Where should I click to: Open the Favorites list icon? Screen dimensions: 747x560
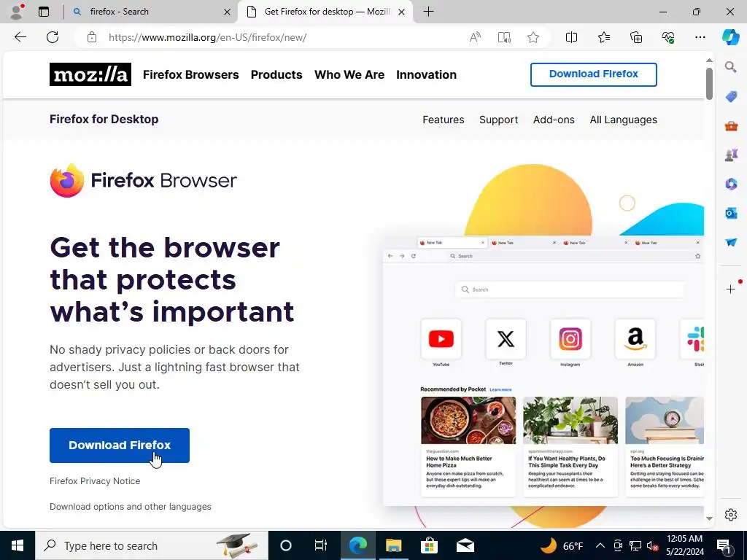pos(603,37)
